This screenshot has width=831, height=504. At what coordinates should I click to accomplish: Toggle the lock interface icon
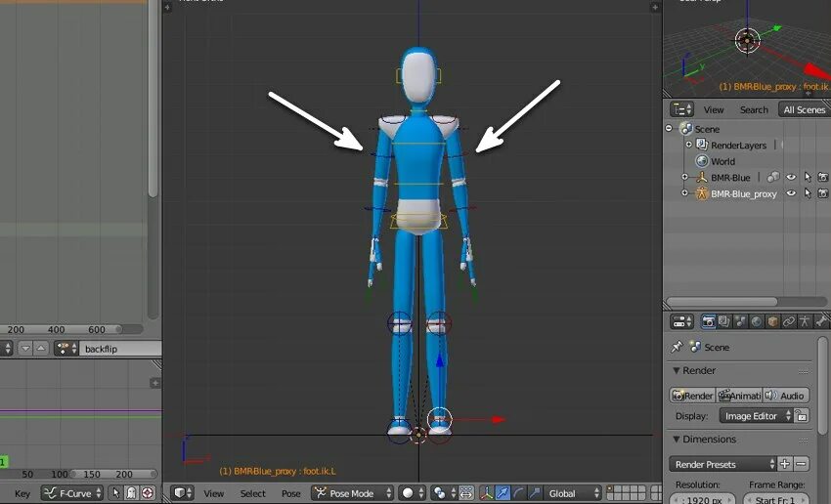(802, 415)
